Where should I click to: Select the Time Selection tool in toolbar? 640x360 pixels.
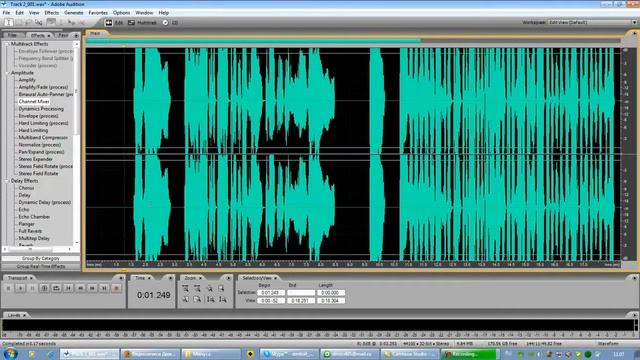[x=8, y=23]
